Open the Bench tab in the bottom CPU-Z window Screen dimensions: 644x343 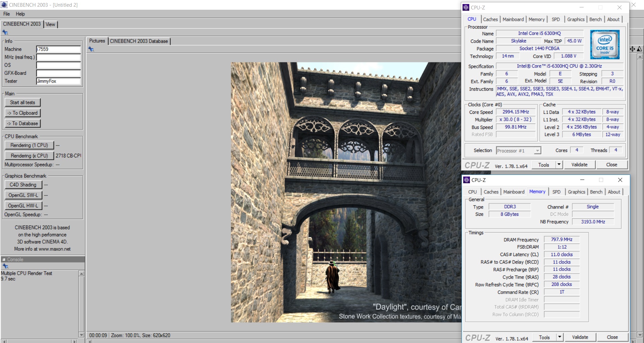[x=596, y=192]
